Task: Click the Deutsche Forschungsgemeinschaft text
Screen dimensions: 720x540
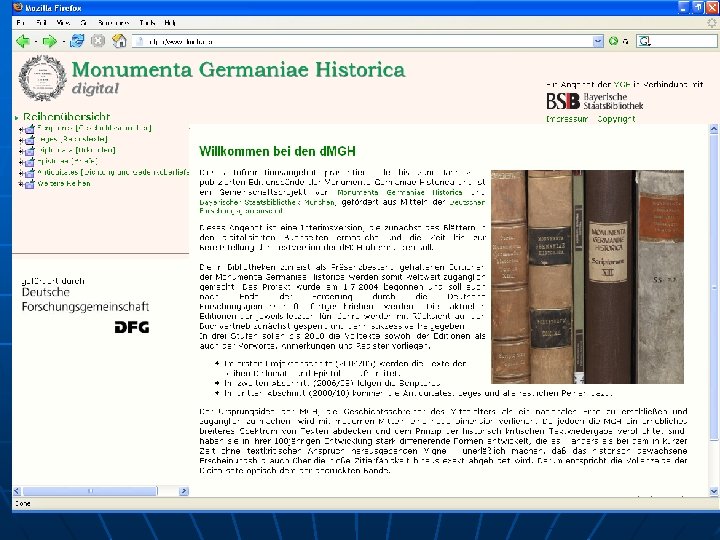Action: point(85,299)
